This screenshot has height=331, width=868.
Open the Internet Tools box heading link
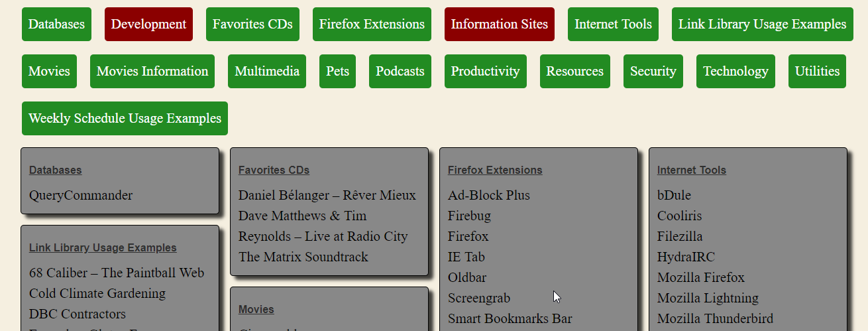692,170
